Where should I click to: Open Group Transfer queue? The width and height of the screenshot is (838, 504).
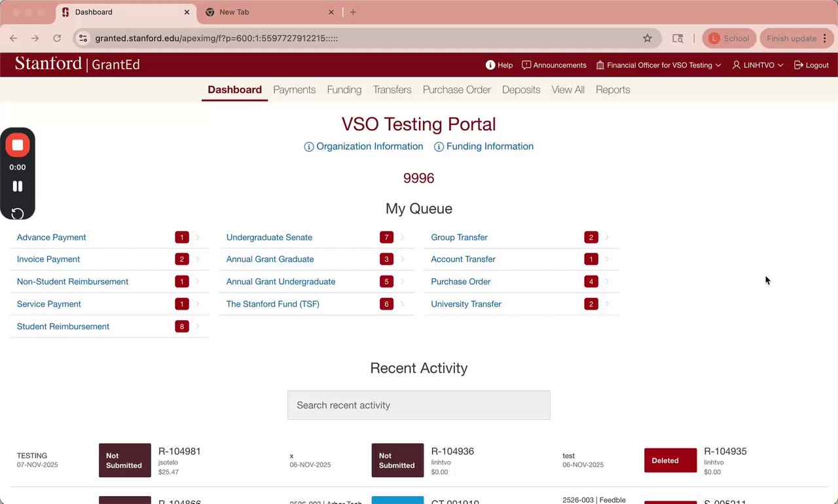(459, 238)
